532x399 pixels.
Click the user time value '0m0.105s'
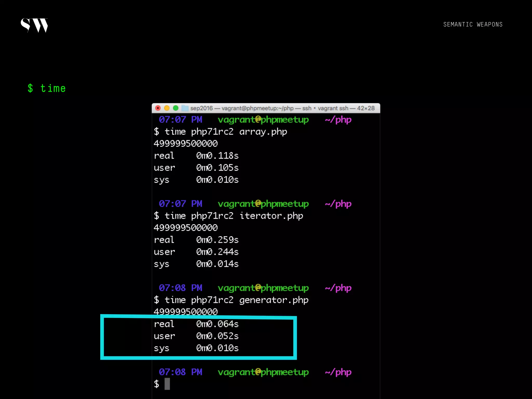click(x=217, y=168)
